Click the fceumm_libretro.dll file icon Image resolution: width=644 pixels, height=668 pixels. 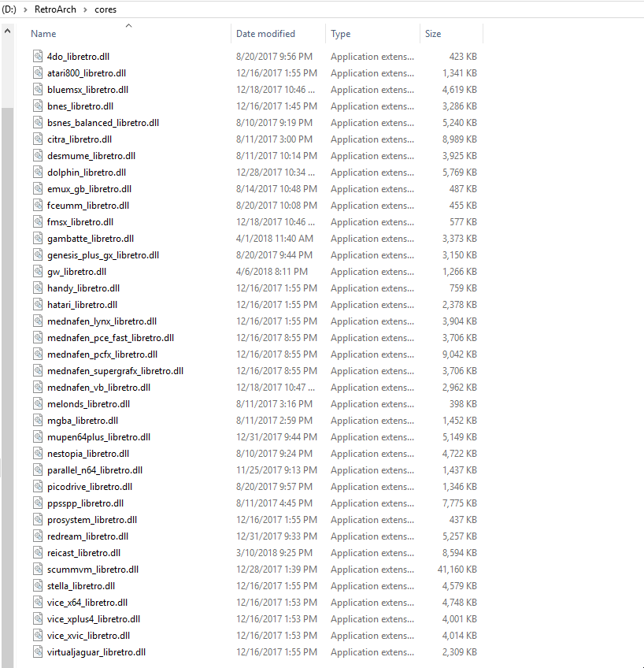tap(38, 206)
